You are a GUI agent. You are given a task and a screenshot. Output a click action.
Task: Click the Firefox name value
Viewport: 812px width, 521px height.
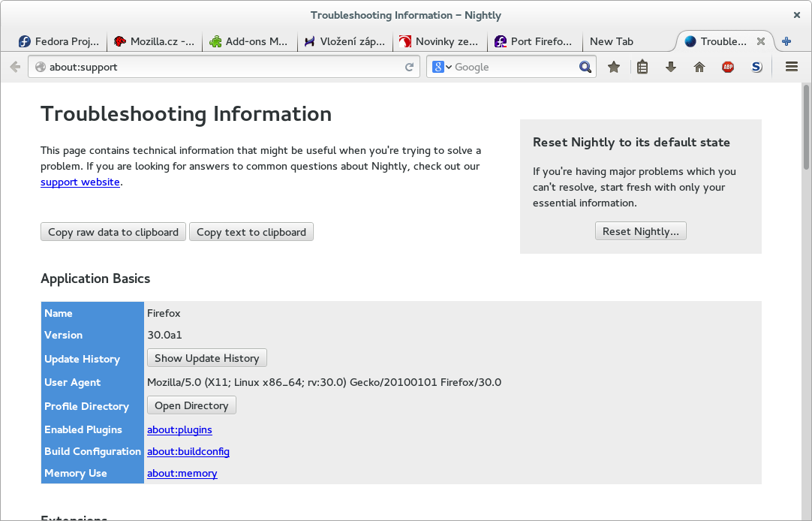point(164,313)
